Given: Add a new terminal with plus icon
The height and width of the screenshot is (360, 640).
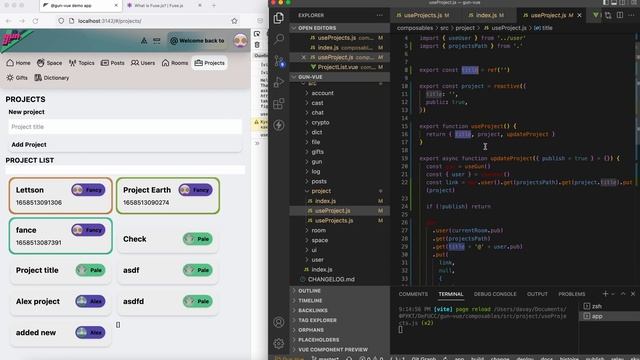Looking at the screenshot, I should (x=605, y=293).
